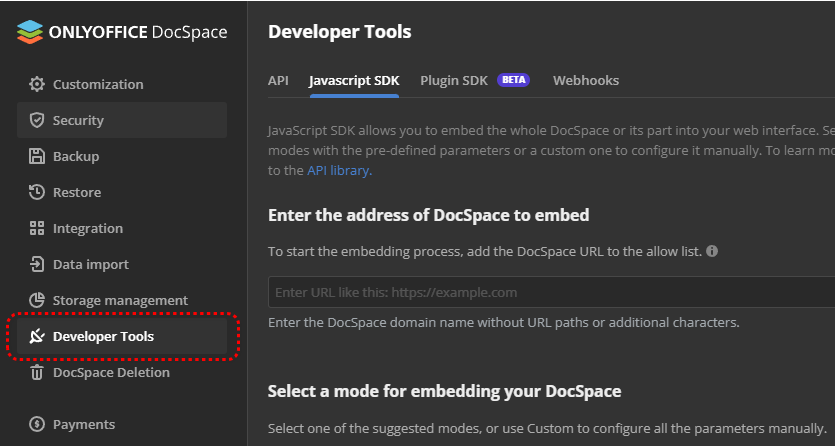Click the Customization gear icon

pos(37,84)
